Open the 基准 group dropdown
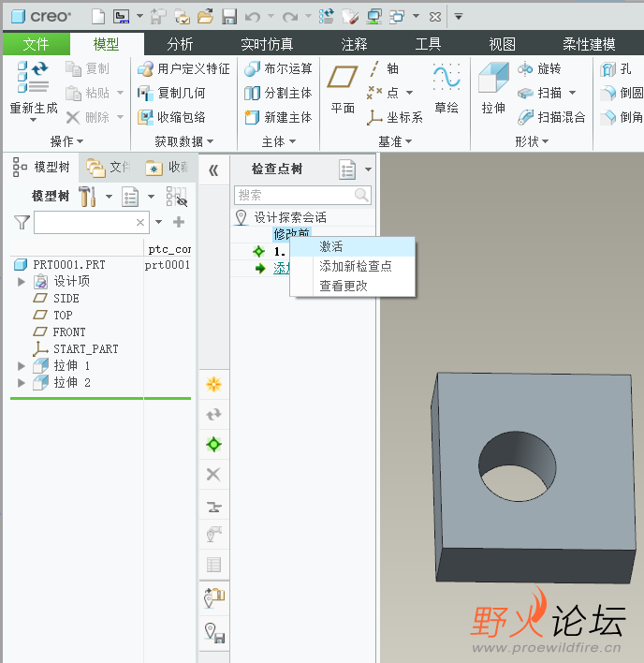644x663 pixels. tap(395, 141)
